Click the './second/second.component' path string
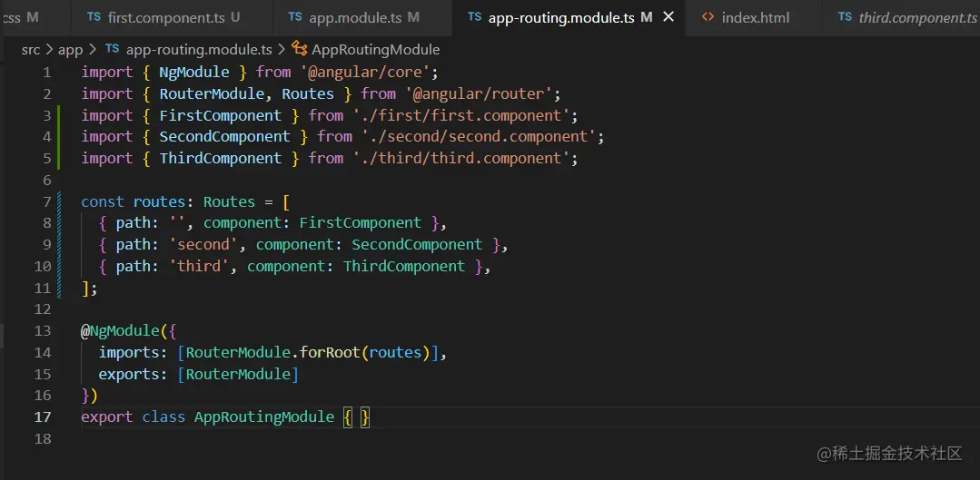Viewport: 980px width, 480px height. [479, 137]
